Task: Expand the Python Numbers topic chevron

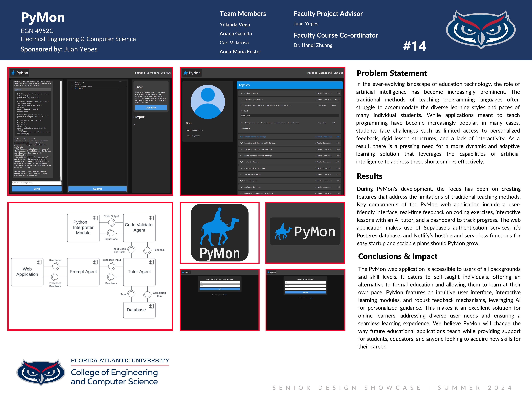Action: [x=242, y=93]
